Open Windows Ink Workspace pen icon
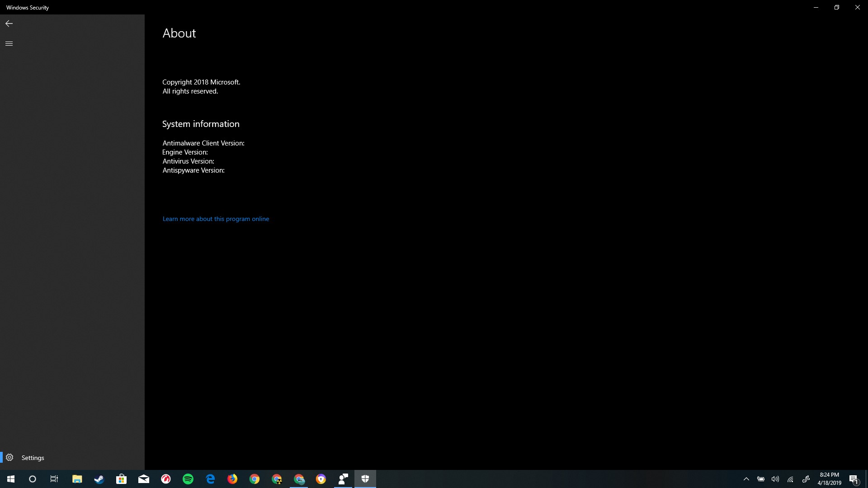Screen dimensions: 868x488 806,479
